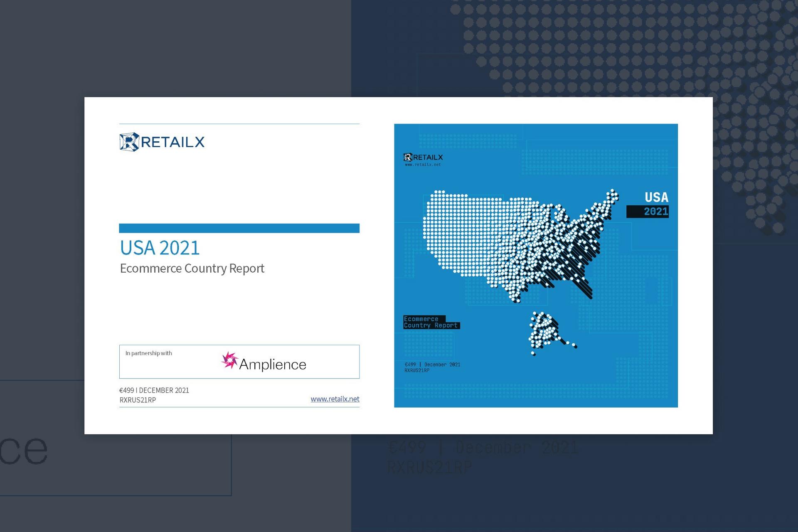
Task: Click the 'USA' label on the cover
Action: (x=656, y=197)
